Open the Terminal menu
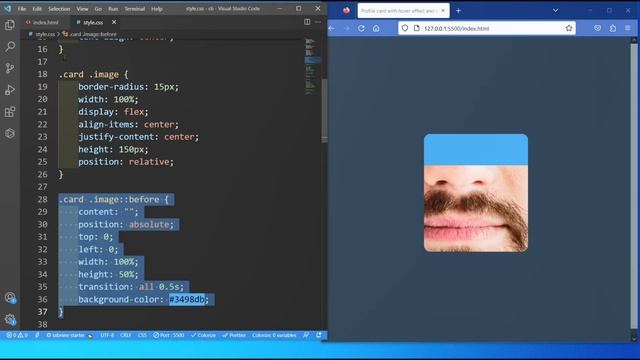Image resolution: width=640 pixels, height=360 pixels. [135, 9]
